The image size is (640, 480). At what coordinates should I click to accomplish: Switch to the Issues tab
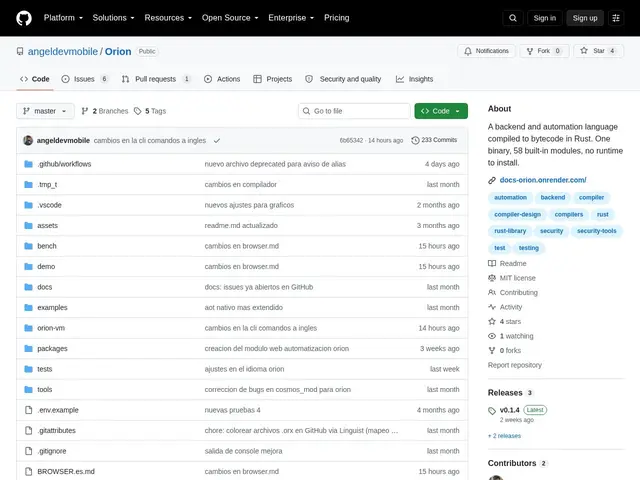(85, 79)
